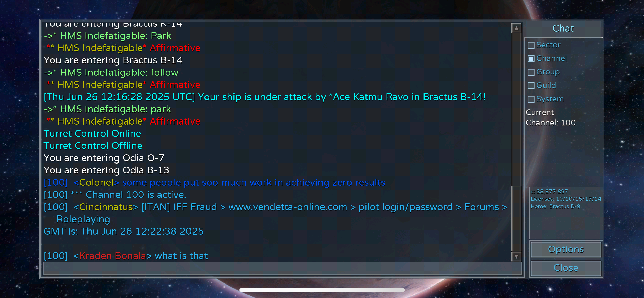
Task: Click the Chat header tab
Action: [563, 29]
